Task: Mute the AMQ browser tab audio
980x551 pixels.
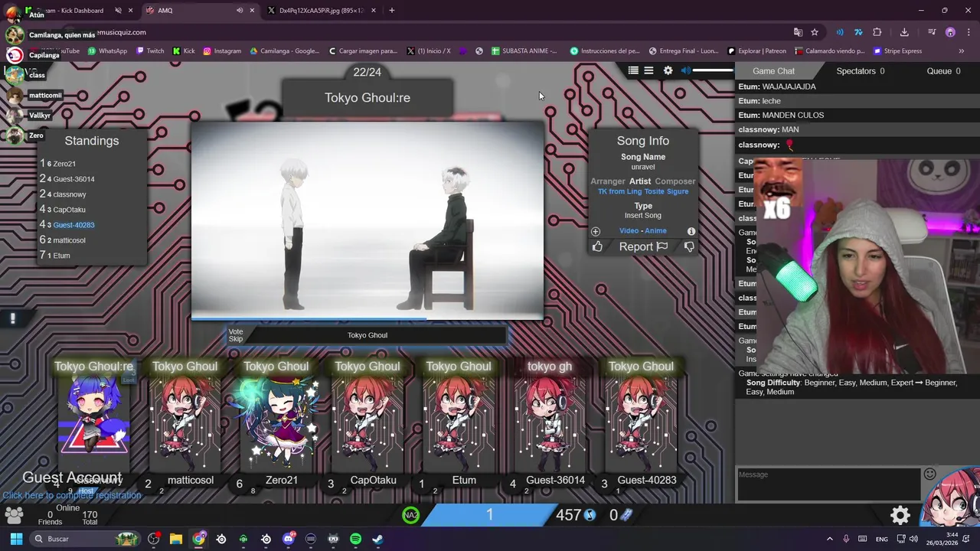Action: [x=240, y=11]
